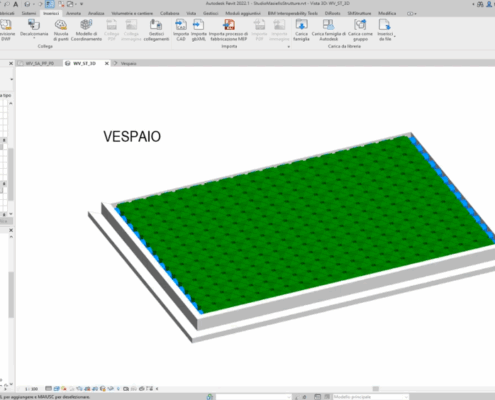The image size is (495, 400).
Task: Click the greyed Collega PDF icon
Action: click(112, 25)
